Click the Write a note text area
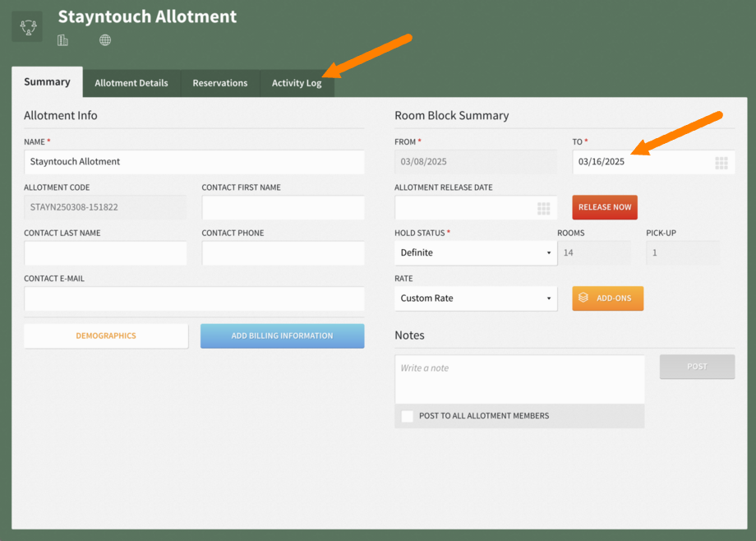 (x=519, y=379)
